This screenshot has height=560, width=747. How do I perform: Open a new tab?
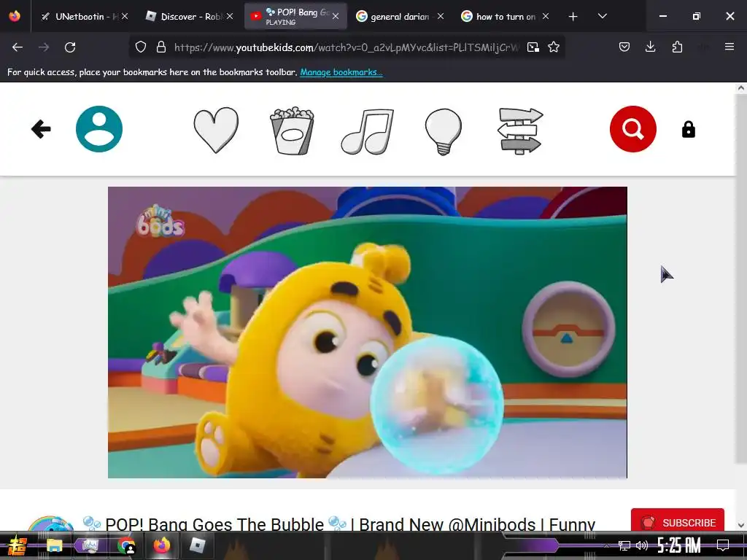573,17
